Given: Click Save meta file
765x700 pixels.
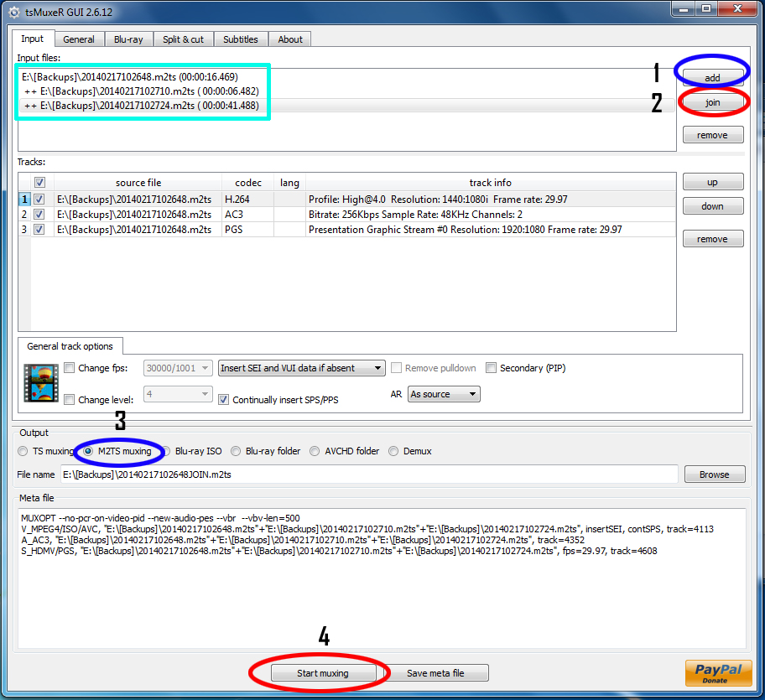Looking at the screenshot, I should click(x=435, y=673).
